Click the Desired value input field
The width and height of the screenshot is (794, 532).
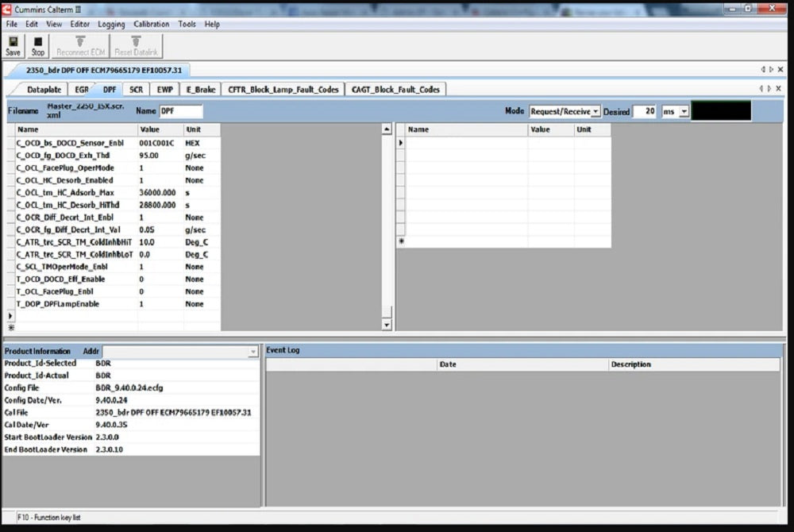click(646, 111)
